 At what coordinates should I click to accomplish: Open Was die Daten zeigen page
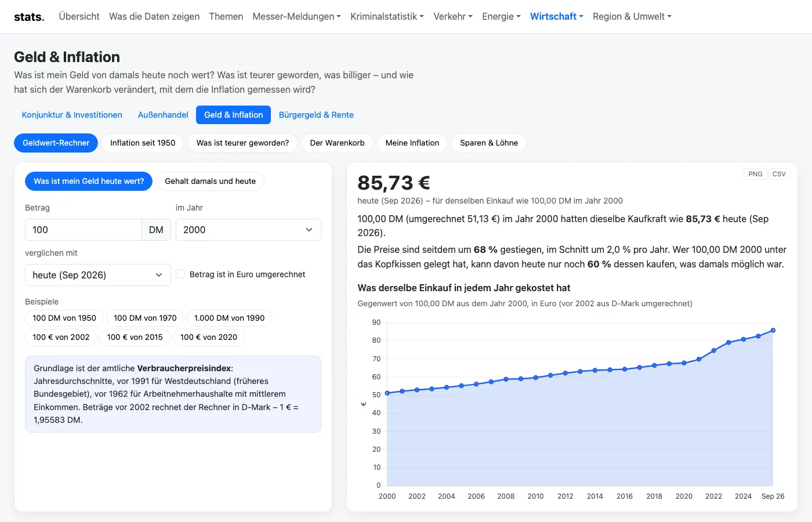154,16
